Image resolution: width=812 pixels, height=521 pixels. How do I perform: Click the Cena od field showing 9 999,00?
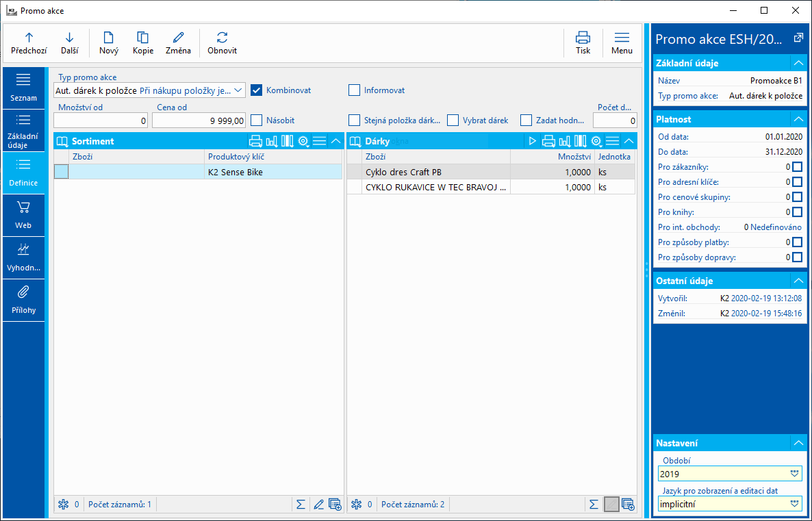(199, 120)
